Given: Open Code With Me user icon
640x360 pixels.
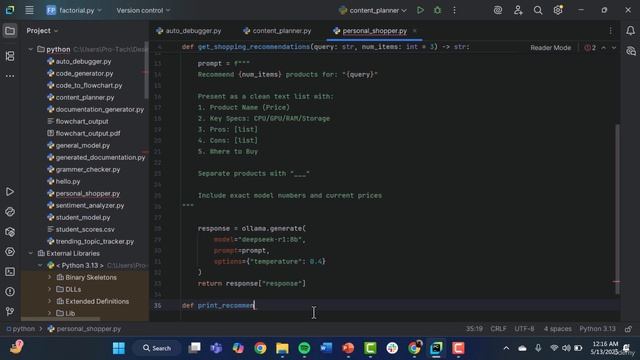Looking at the screenshot, I should [x=518, y=10].
